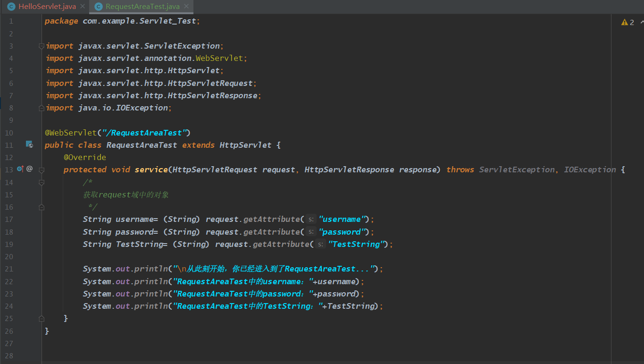Viewport: 644px width, 364px height.
Task: Open the yellow warning inspection indicator
Action: [x=625, y=22]
